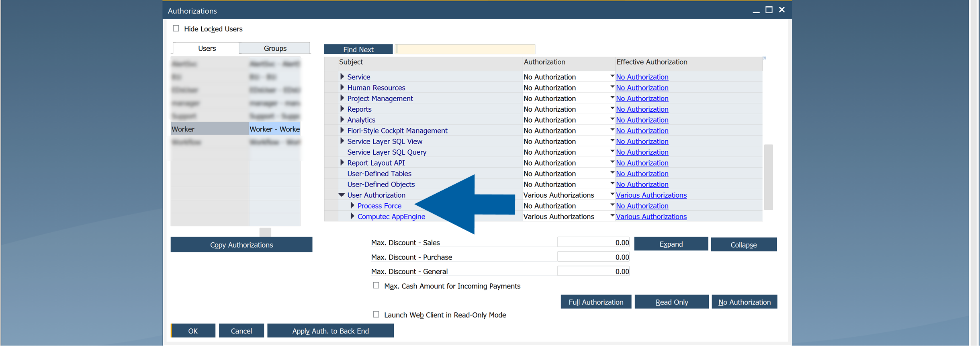
Task: Edit the Max. Discount - Purchase field
Action: point(593,257)
